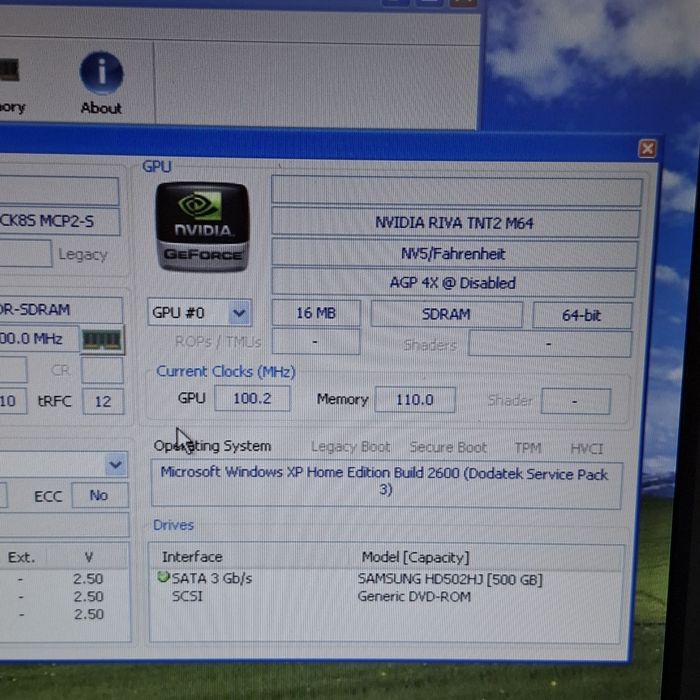Click the Legacy label next to chipset
This screenshot has width=700, height=700.
(x=83, y=254)
